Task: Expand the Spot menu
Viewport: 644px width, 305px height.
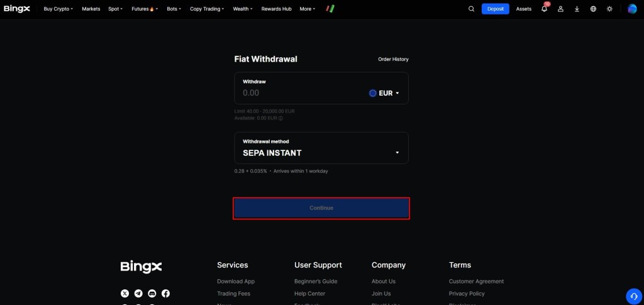Action: click(x=116, y=9)
